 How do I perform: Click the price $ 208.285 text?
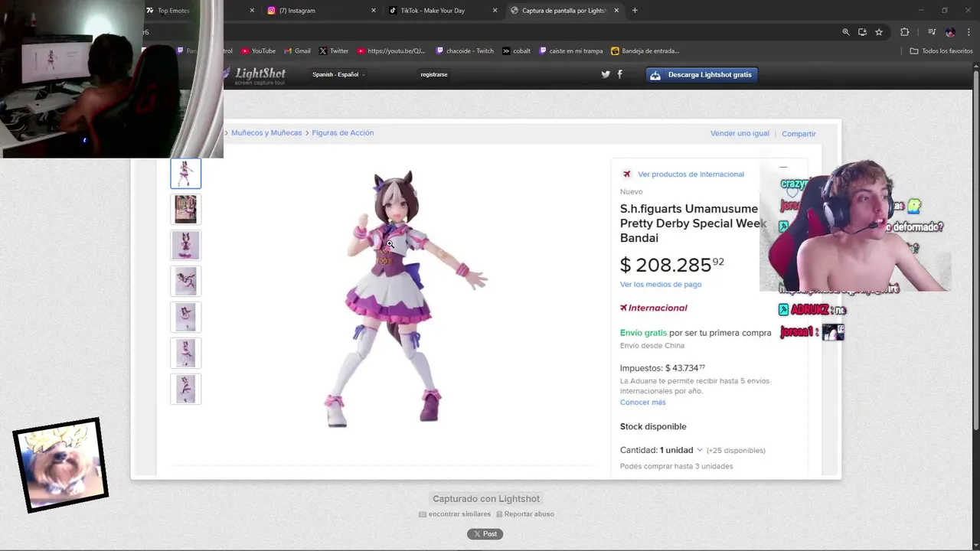click(x=671, y=265)
